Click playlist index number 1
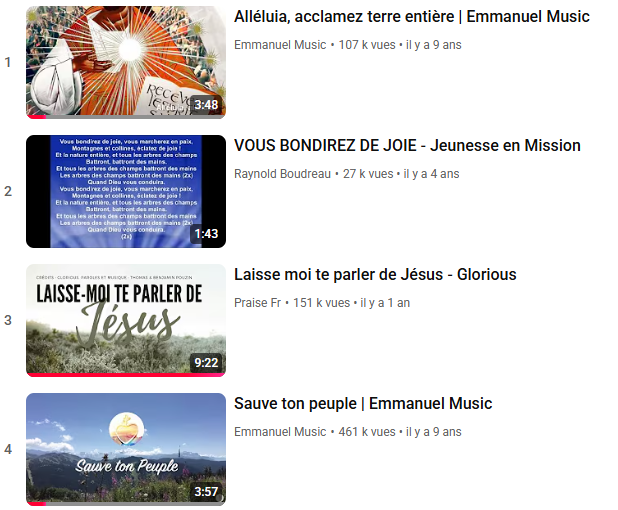The image size is (618, 510). 7,62
